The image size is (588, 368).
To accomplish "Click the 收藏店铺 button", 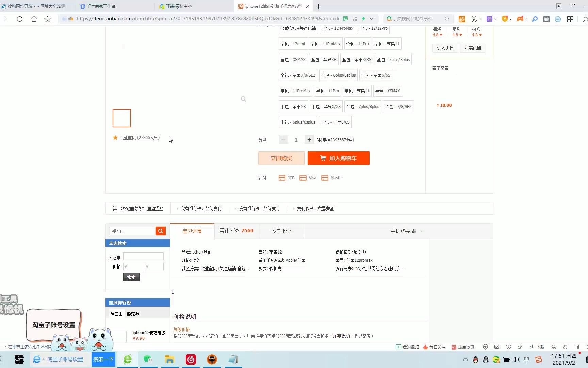I will (473, 48).
